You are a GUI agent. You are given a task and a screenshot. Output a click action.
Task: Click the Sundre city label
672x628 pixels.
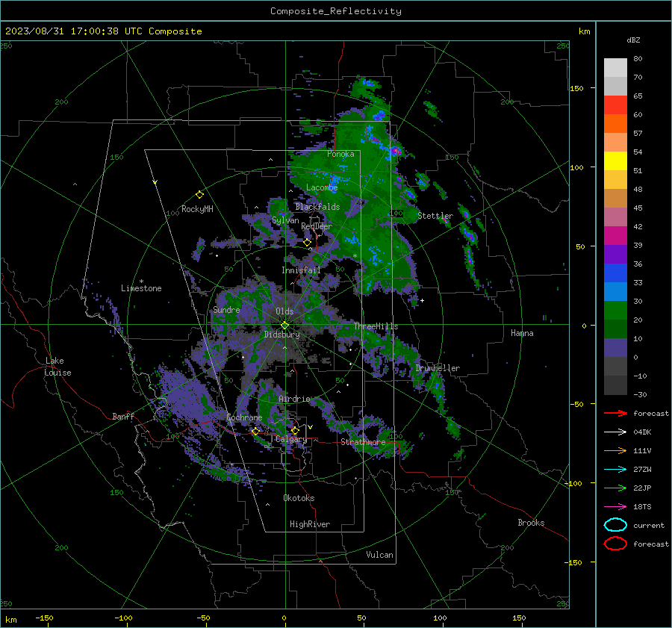click(226, 310)
